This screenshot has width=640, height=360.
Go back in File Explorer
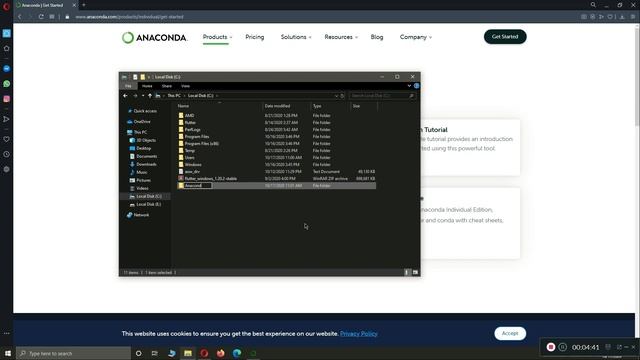coord(125,96)
